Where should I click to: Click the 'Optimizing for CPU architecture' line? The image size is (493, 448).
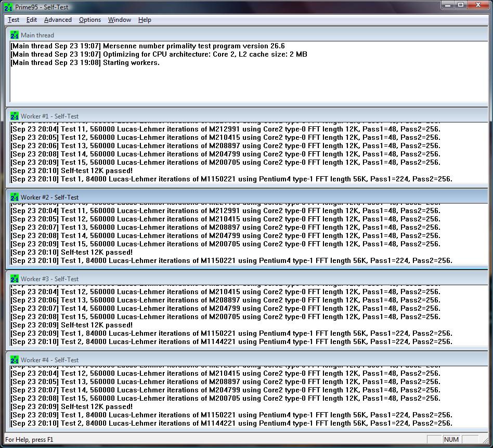click(159, 54)
